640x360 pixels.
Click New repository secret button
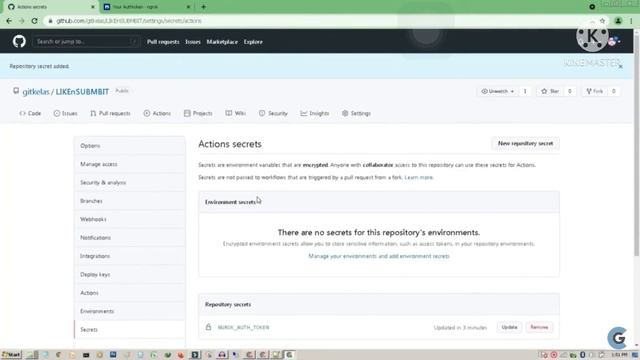(525, 144)
